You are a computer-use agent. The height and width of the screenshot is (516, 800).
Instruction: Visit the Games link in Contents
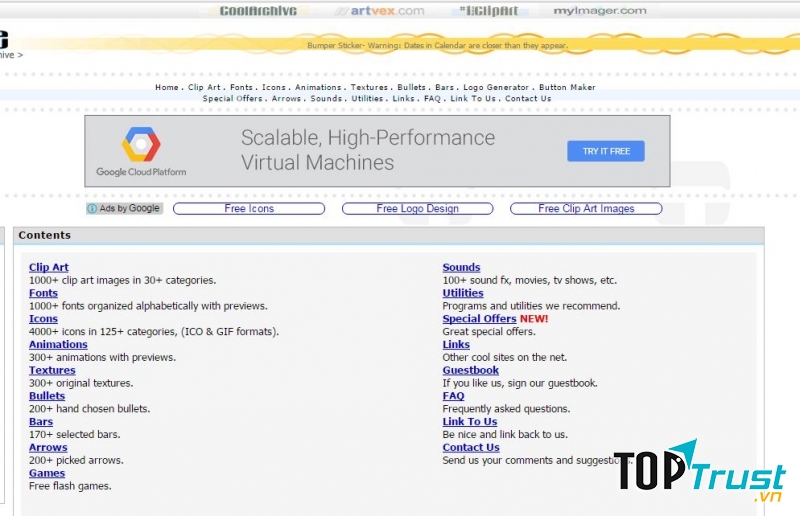click(47, 474)
